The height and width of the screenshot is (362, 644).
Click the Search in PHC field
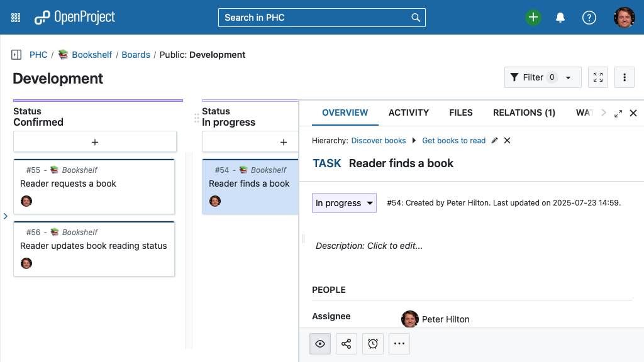321,18
